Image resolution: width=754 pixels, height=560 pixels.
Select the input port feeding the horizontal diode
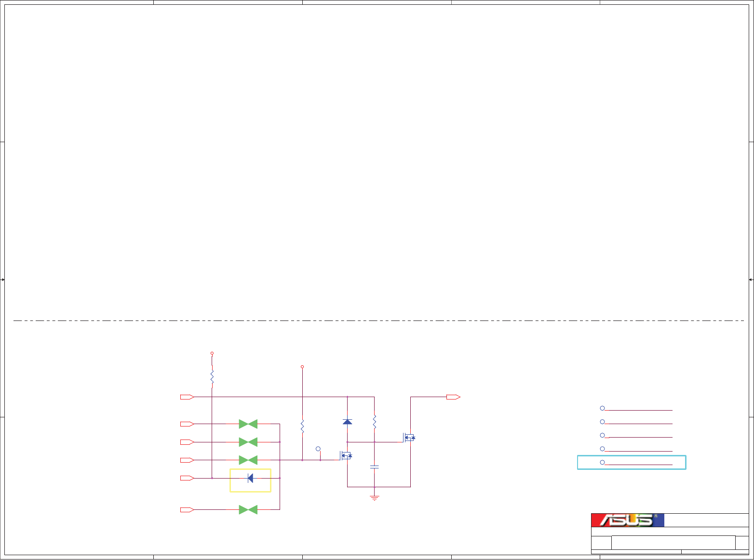click(x=187, y=478)
